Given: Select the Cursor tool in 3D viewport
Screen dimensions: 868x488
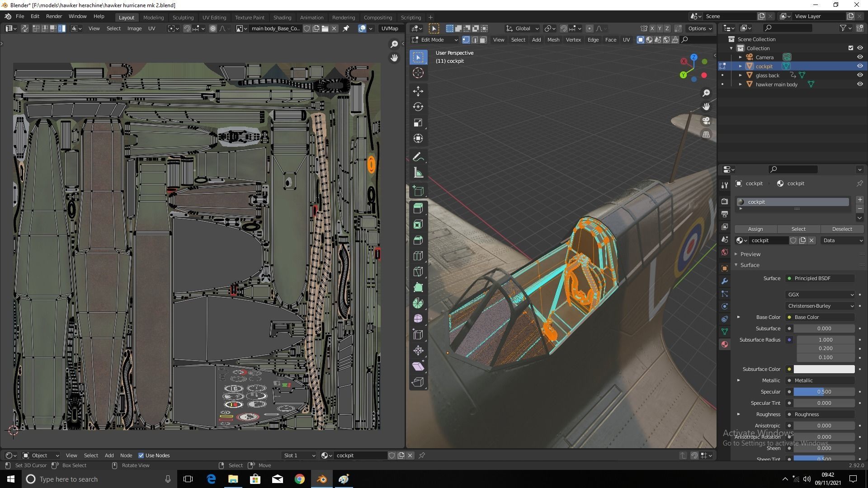Looking at the screenshot, I should 418,73.
